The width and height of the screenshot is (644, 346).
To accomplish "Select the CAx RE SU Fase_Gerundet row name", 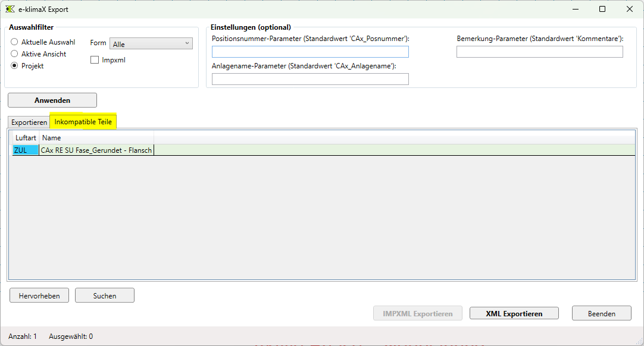I will pyautogui.click(x=96, y=150).
